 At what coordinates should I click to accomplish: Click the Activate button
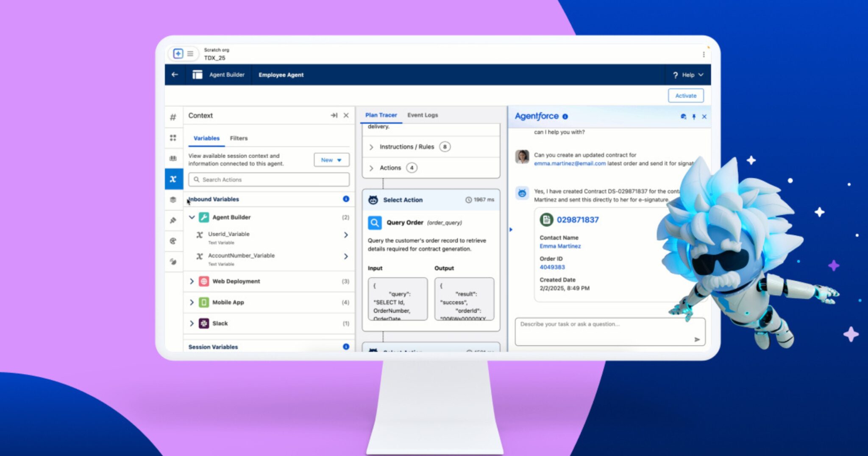point(685,96)
